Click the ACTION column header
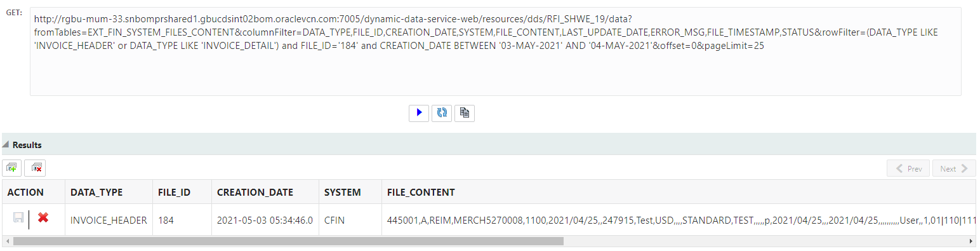The image size is (980, 251). coord(33,193)
